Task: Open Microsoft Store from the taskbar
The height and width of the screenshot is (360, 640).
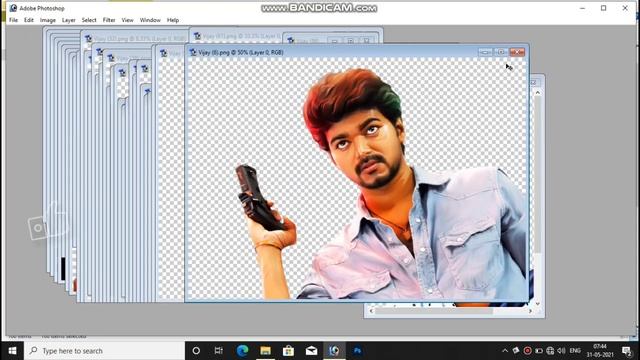Action: [288, 351]
